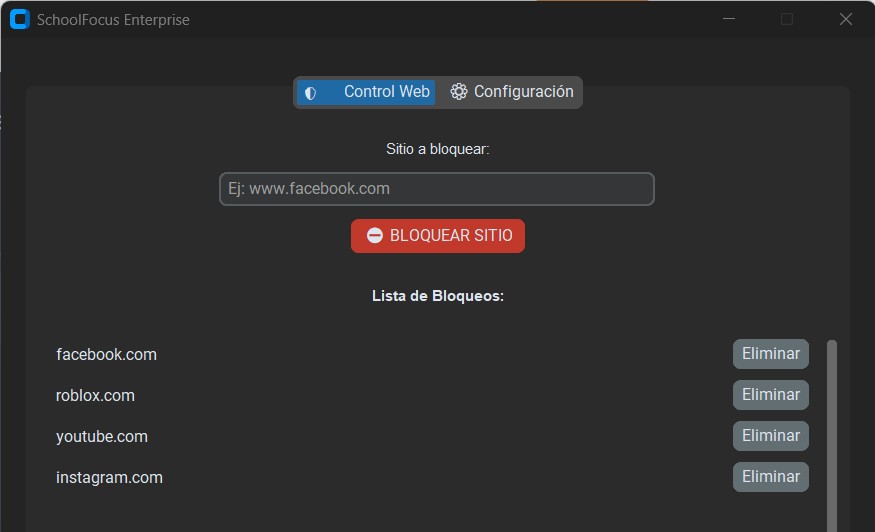Image resolution: width=875 pixels, height=532 pixels.
Task: Select the youtube.com list entry
Action: point(102,437)
